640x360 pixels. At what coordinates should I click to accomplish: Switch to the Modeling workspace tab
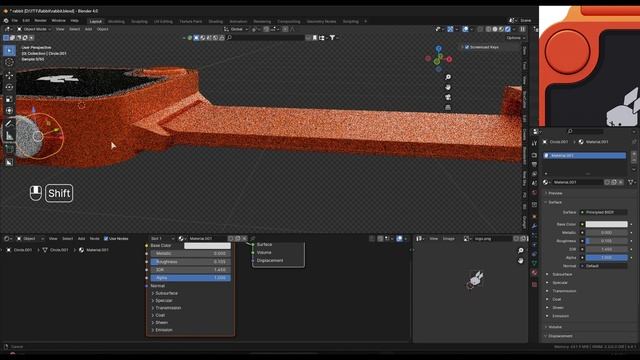coord(116,22)
